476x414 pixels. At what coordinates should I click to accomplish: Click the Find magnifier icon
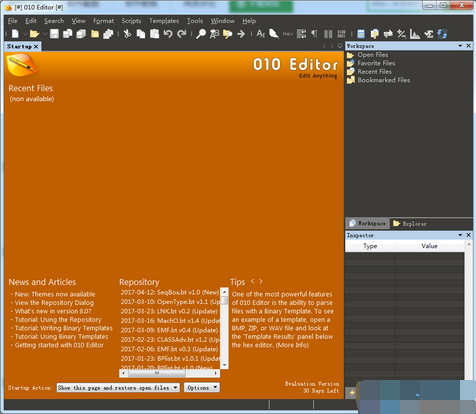coord(201,34)
